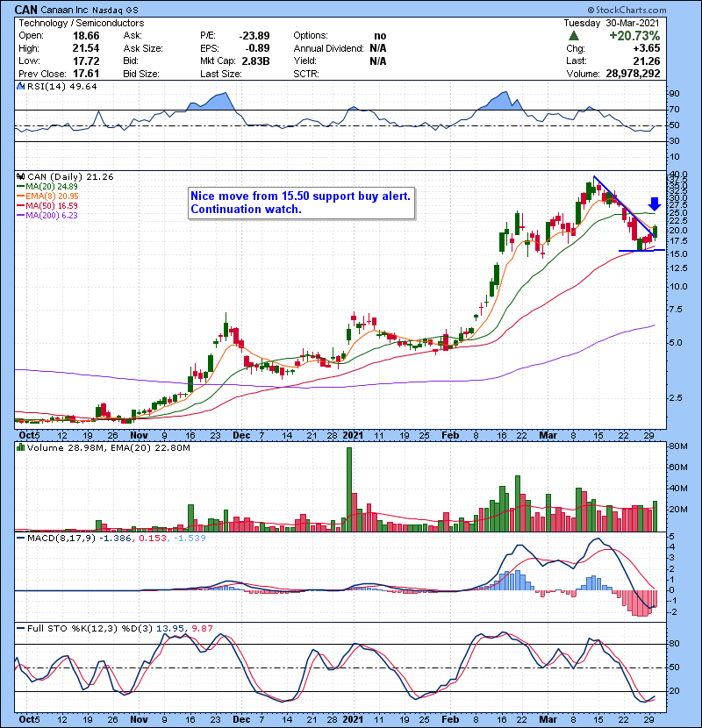Click the Options value 'no'

pos(380,36)
